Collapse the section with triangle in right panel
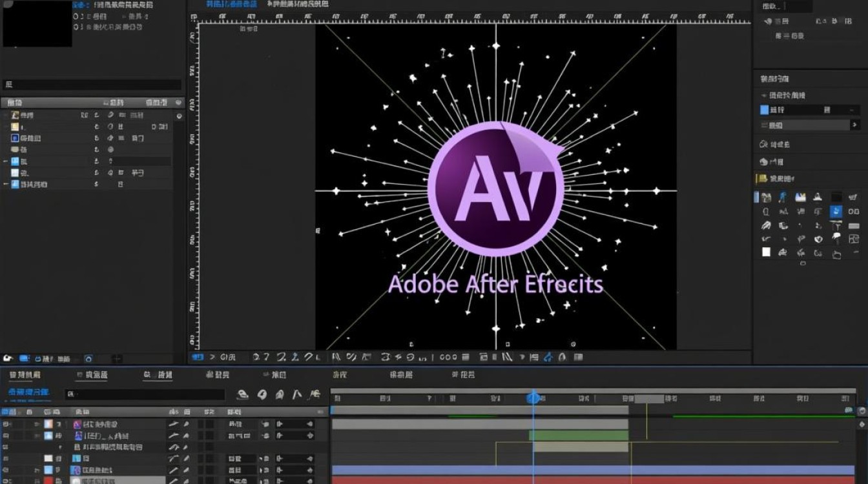This screenshot has height=484, width=868. 763,96
